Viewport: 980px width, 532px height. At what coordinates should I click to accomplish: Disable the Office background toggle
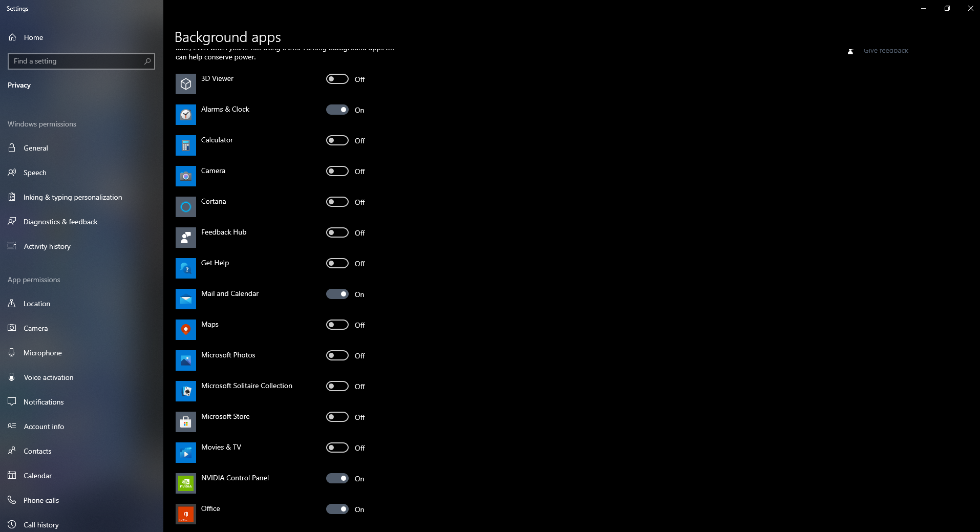(337, 509)
